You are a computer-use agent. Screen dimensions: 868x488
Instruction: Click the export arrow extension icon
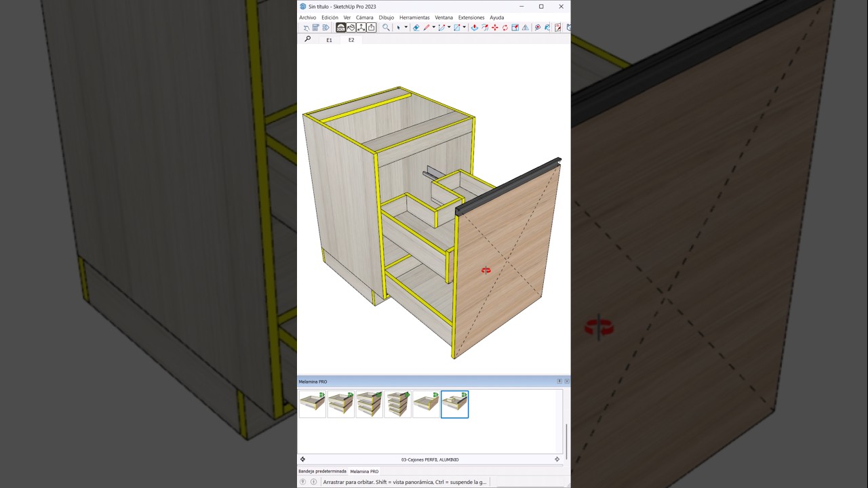(x=372, y=28)
